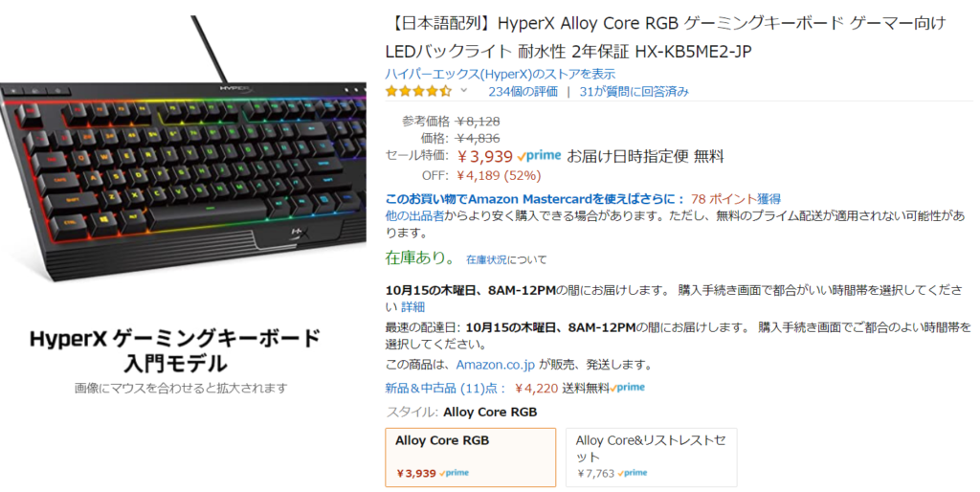Image resolution: width=980 pixels, height=492 pixels.
Task: Select the Alloy Core&リストレストセット style option
Action: click(x=651, y=457)
